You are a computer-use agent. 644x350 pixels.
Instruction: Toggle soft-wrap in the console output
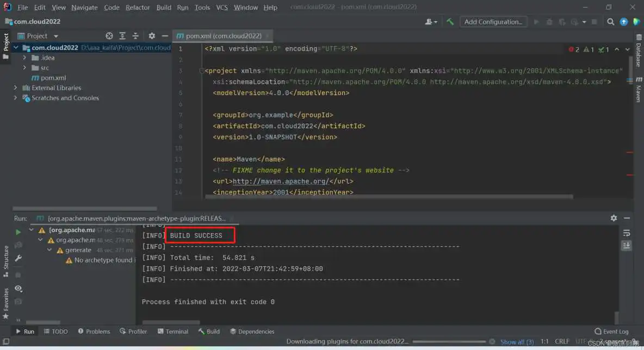click(x=626, y=233)
